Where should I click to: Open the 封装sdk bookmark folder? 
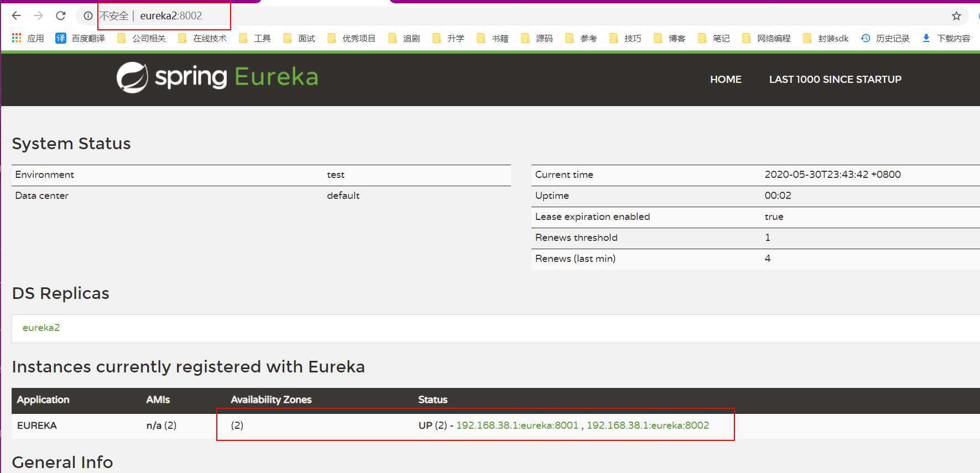pos(826,38)
